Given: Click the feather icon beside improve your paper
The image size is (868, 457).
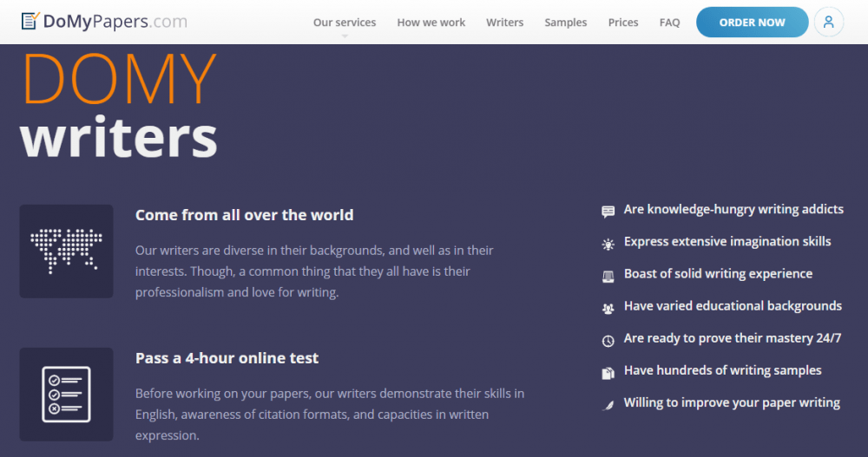Looking at the screenshot, I should point(608,406).
